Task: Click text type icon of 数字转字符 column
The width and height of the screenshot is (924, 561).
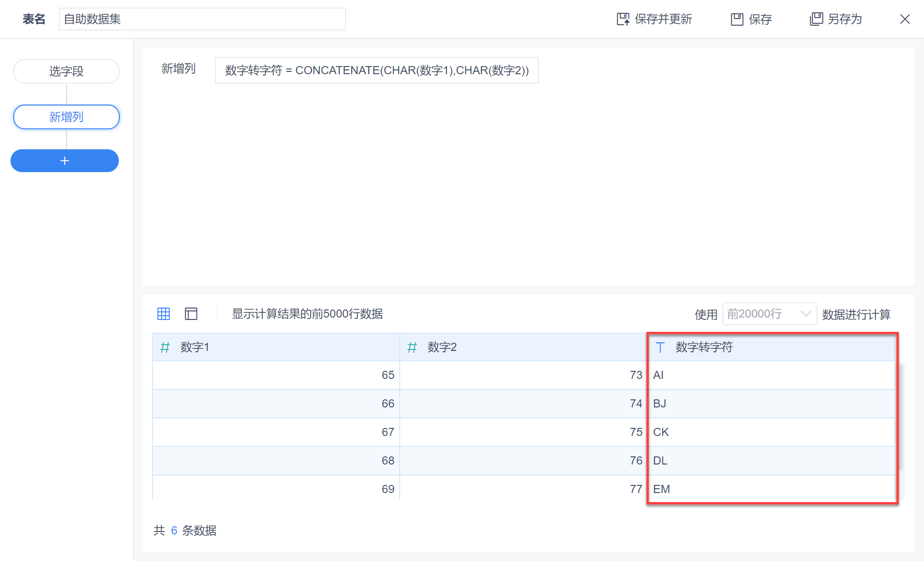Action: 660,348
